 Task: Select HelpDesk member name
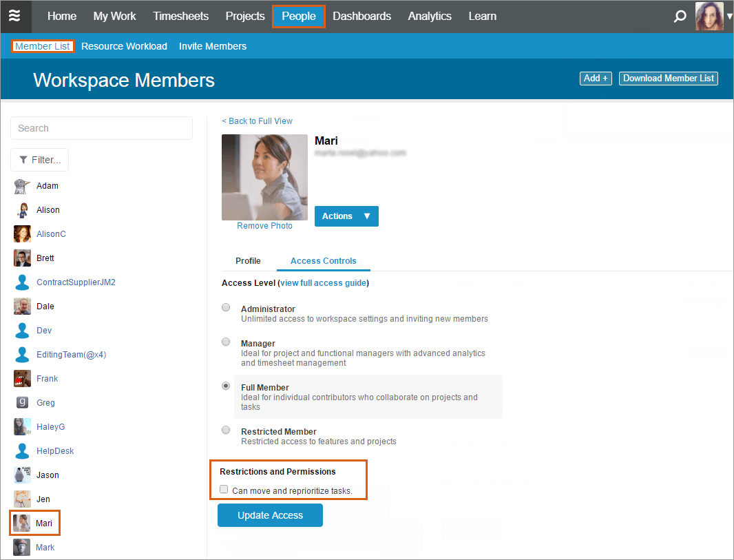point(55,451)
